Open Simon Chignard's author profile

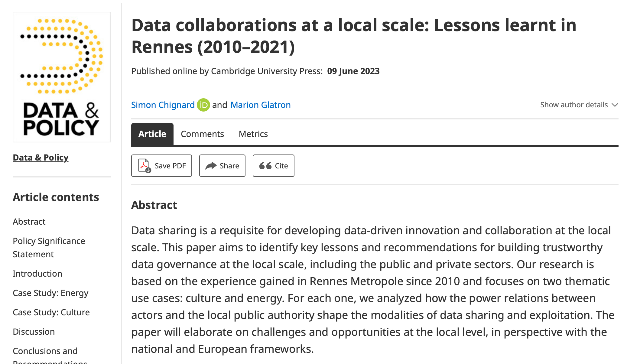(x=163, y=105)
